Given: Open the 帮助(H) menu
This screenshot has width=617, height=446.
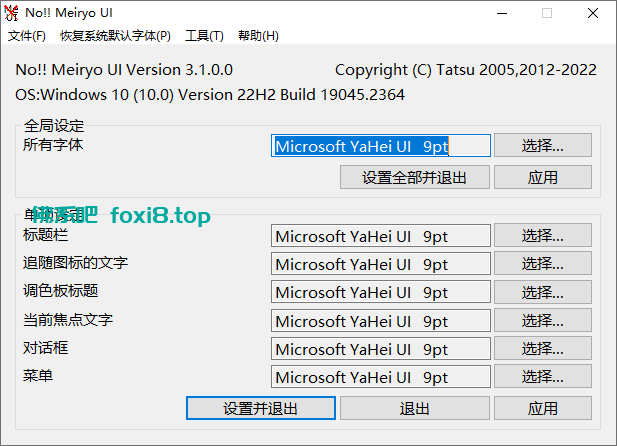Looking at the screenshot, I should [258, 36].
